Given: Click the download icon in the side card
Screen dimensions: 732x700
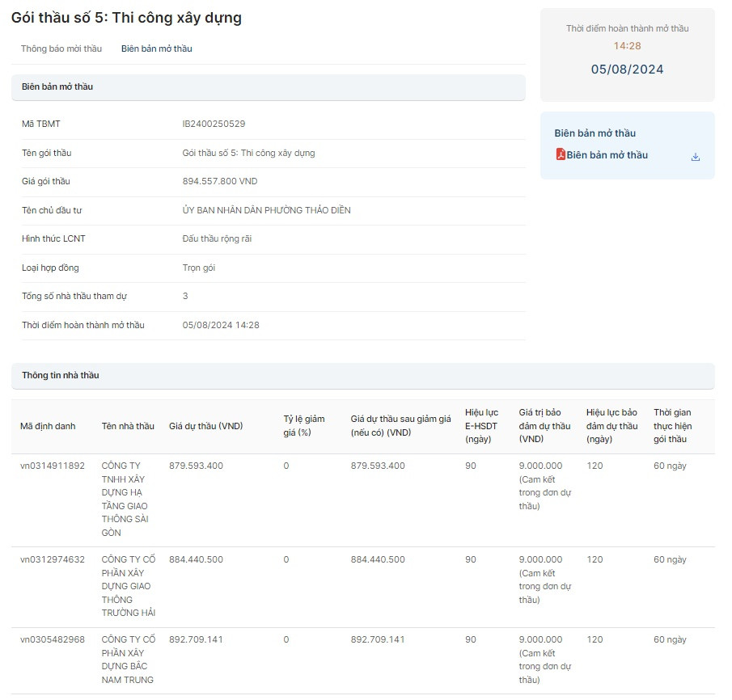Looking at the screenshot, I should click(x=695, y=157).
